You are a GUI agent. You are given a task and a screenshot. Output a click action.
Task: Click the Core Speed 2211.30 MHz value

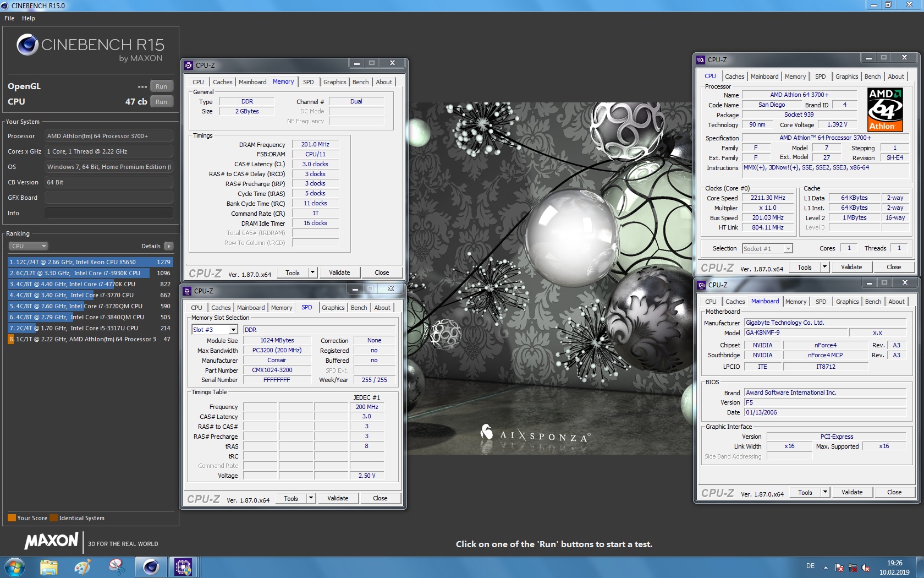point(768,198)
